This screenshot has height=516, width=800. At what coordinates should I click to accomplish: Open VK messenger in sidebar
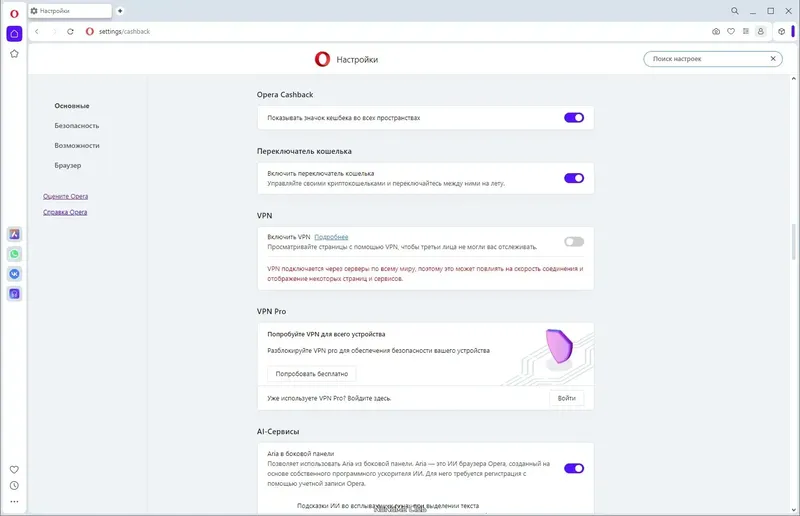(14, 274)
